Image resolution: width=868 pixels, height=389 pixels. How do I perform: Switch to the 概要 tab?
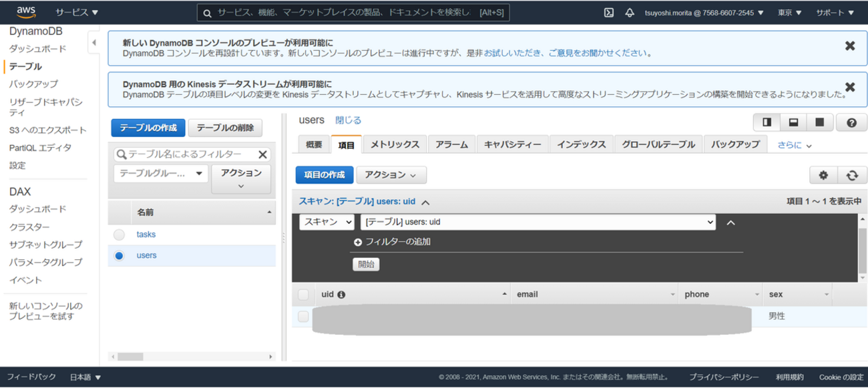pyautogui.click(x=314, y=144)
